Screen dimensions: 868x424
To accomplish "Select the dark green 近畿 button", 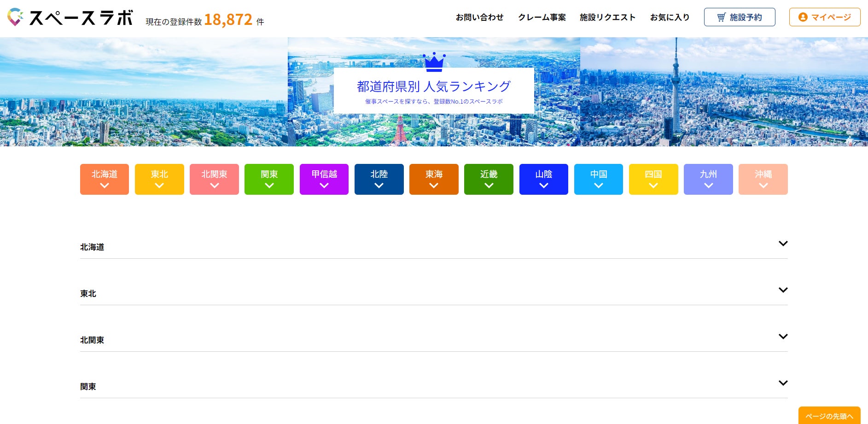I will pyautogui.click(x=489, y=179).
